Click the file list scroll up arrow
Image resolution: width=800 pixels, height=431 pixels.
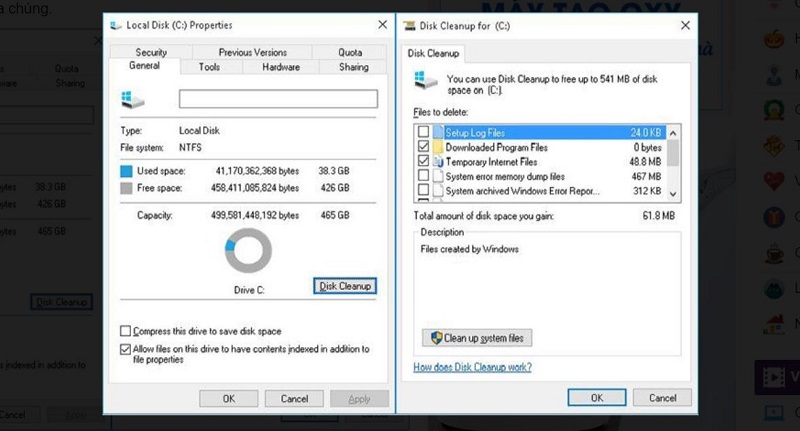673,133
